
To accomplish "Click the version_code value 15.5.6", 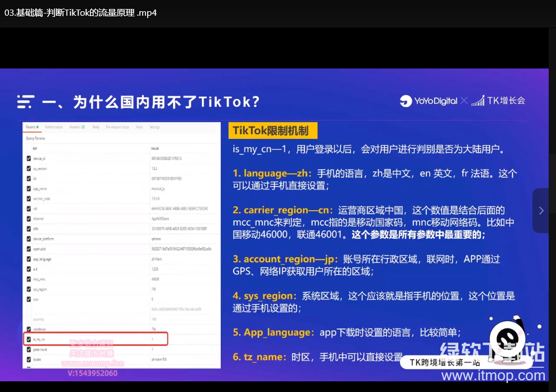I will [x=156, y=198].
